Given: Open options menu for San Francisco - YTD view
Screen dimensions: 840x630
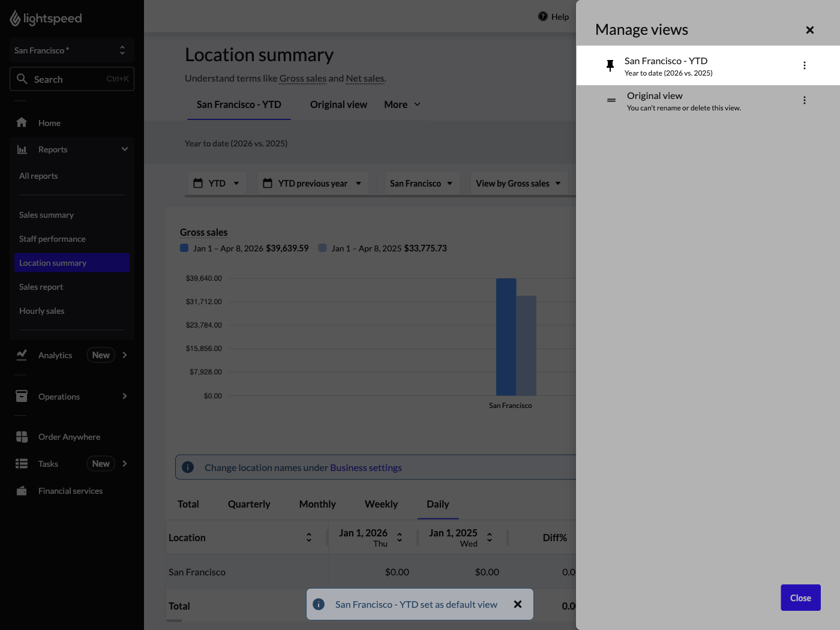Looking at the screenshot, I should click(804, 65).
